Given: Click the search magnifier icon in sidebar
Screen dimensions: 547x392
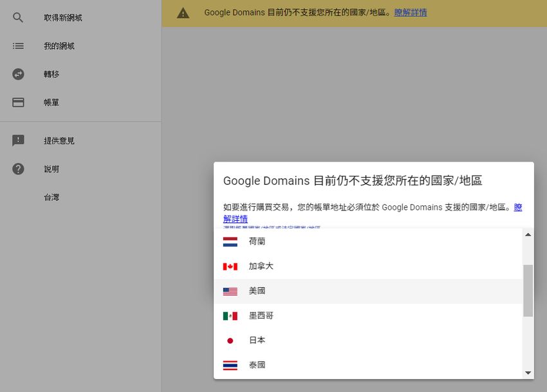Looking at the screenshot, I should [18, 17].
